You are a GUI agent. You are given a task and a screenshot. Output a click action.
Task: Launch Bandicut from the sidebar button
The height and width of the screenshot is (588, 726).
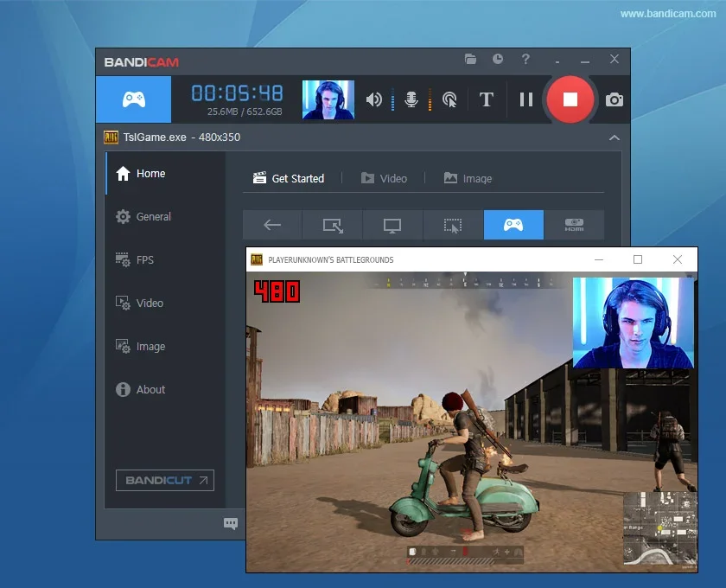[164, 480]
